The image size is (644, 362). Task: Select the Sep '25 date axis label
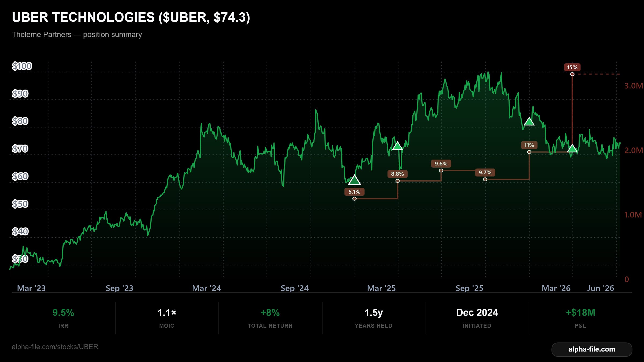(x=469, y=288)
